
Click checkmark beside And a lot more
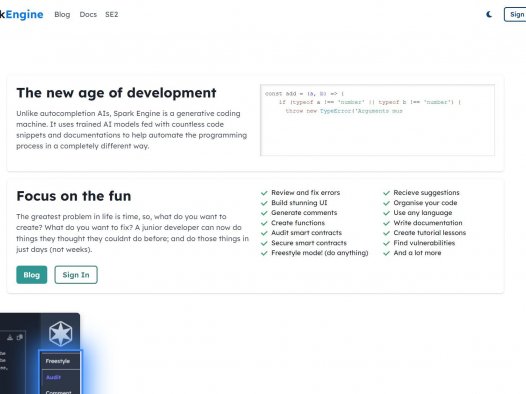[x=386, y=253]
